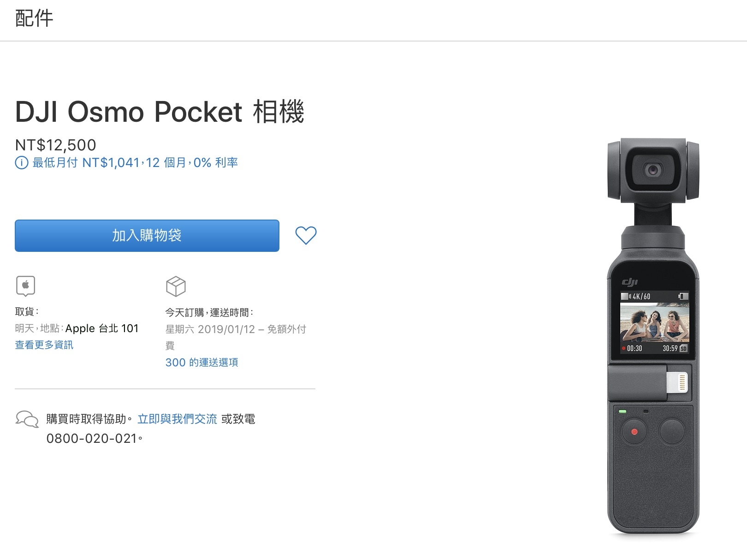Click the NT$12,500 price text
This screenshot has height=560, width=747.
click(x=56, y=145)
